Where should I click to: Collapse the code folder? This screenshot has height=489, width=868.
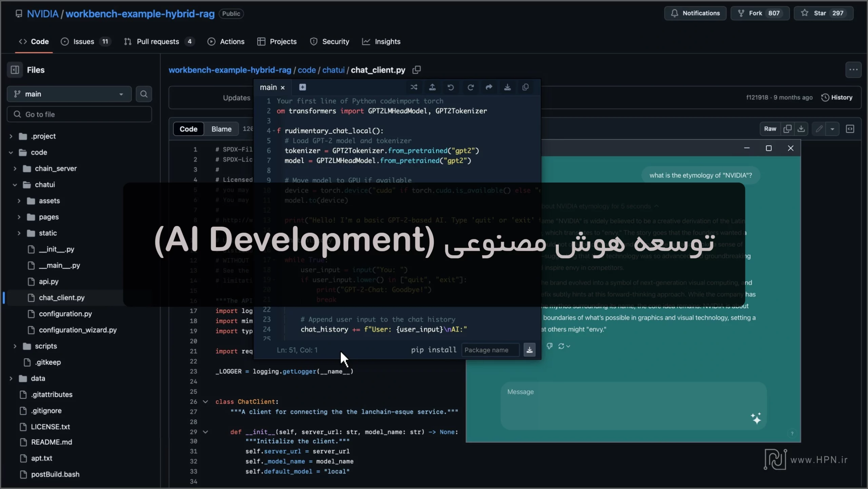click(x=11, y=152)
